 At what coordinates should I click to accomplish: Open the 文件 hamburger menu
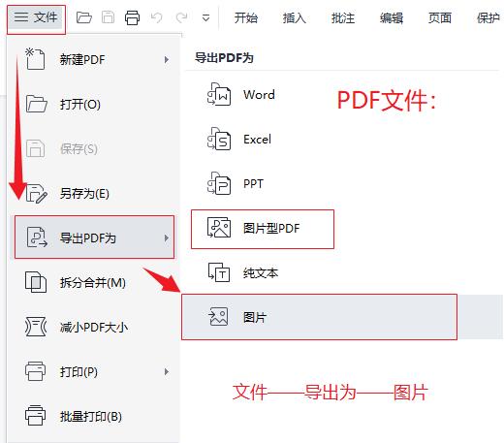36,17
